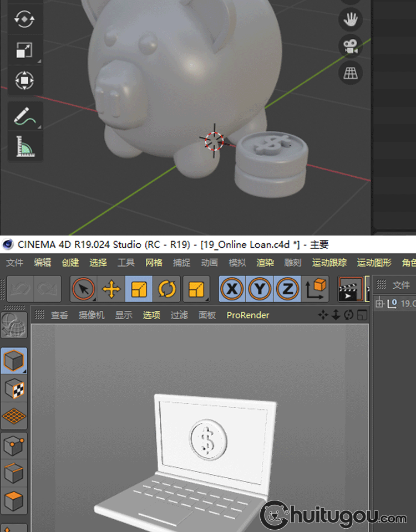
Task: Expand the 19 object tree node
Action: [380, 303]
